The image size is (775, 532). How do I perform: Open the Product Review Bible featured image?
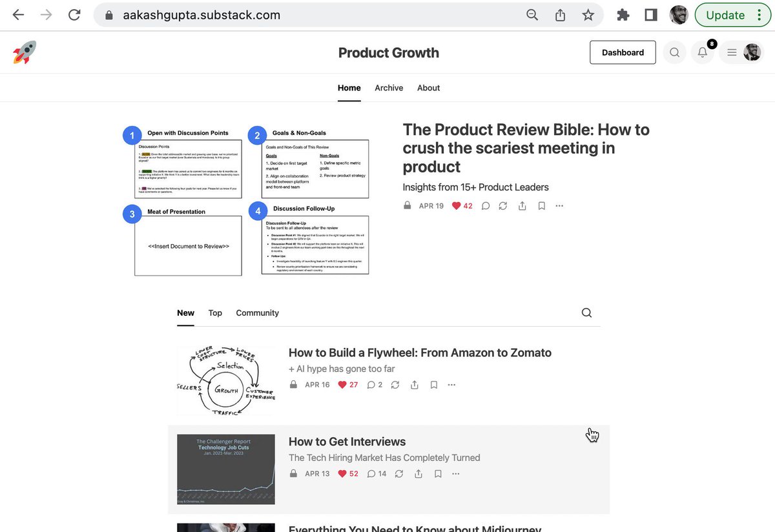(246, 201)
